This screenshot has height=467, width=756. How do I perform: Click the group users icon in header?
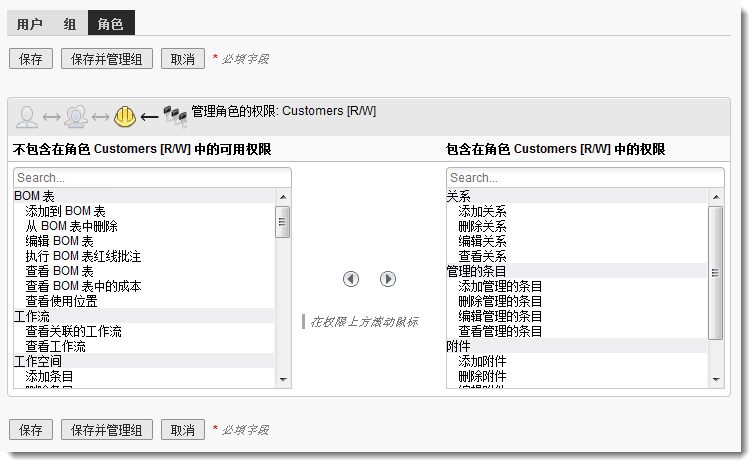click(76, 117)
